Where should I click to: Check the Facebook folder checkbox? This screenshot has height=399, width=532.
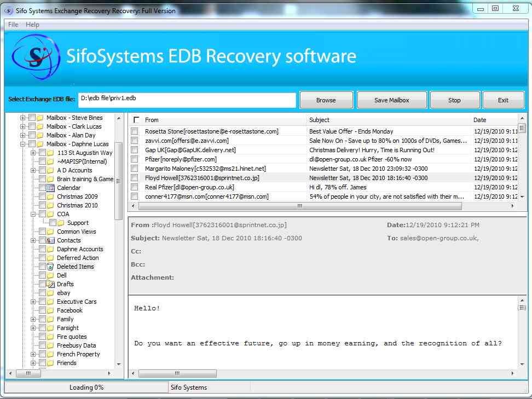tap(42, 310)
